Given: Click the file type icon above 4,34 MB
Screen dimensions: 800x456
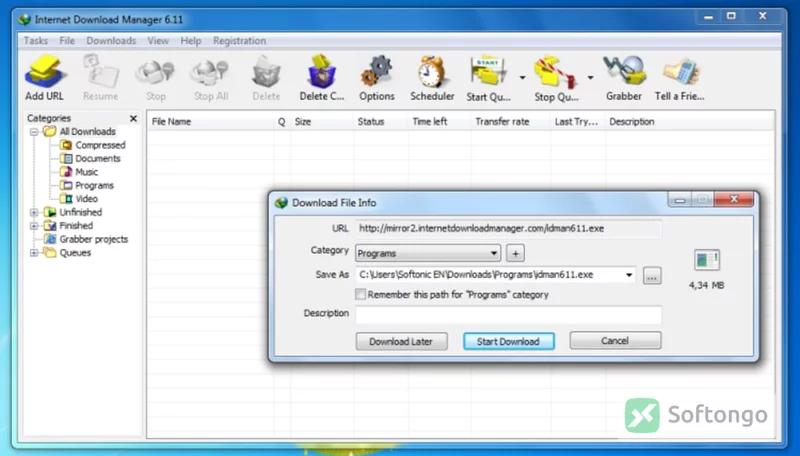Looking at the screenshot, I should [x=707, y=260].
